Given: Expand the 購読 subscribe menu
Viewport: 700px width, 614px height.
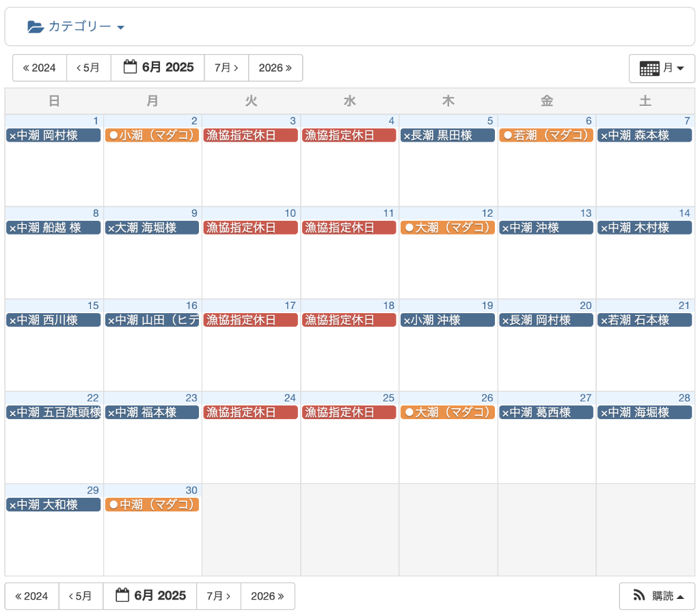Looking at the screenshot, I should pyautogui.click(x=656, y=596).
